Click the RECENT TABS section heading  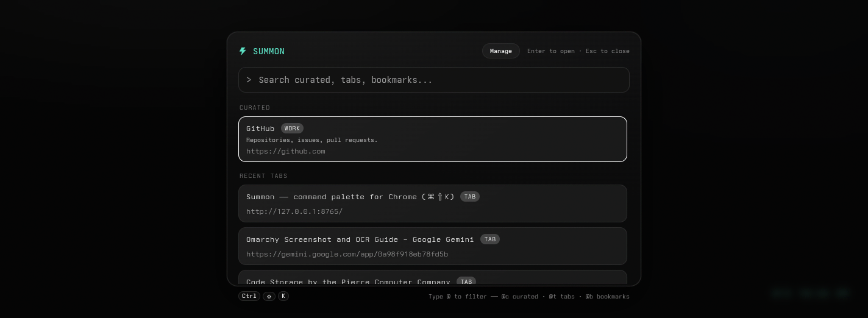263,176
